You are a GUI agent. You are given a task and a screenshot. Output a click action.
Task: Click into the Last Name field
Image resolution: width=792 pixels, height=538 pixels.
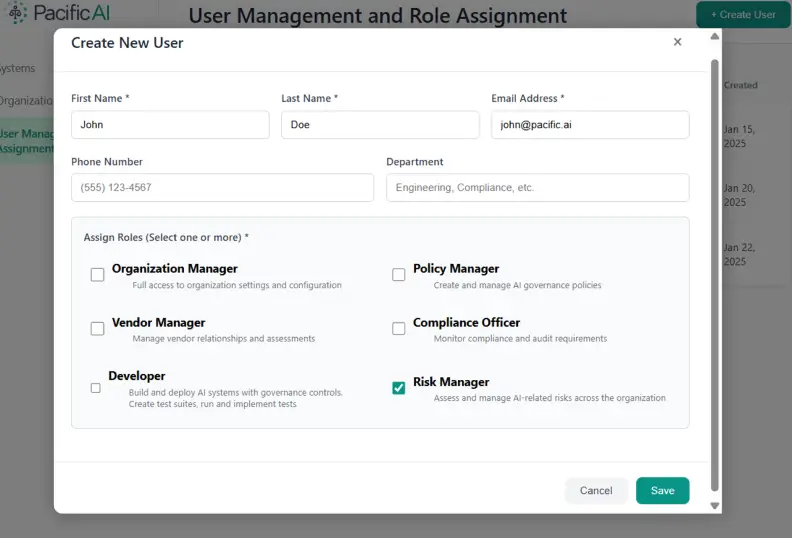coord(380,125)
